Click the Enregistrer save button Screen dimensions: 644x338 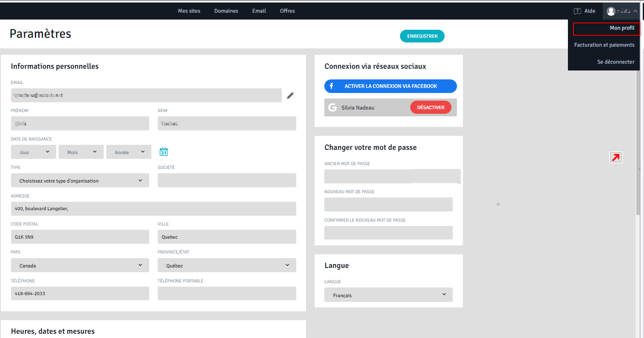coord(422,36)
